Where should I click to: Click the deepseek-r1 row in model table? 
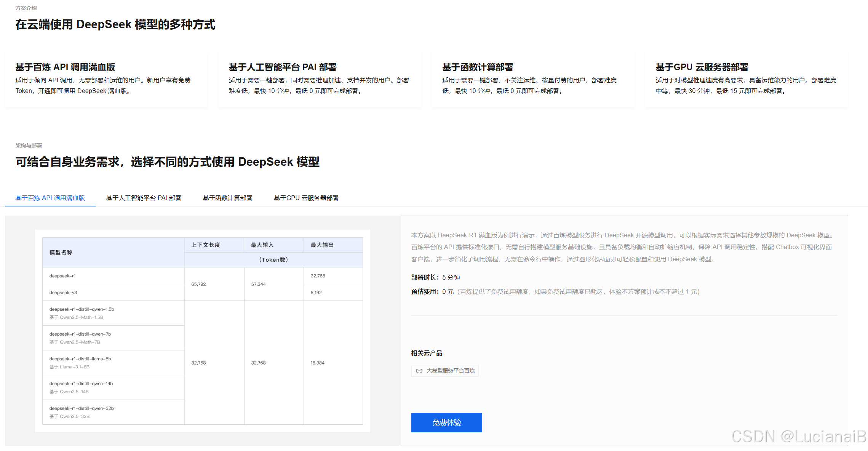pyautogui.click(x=62, y=276)
